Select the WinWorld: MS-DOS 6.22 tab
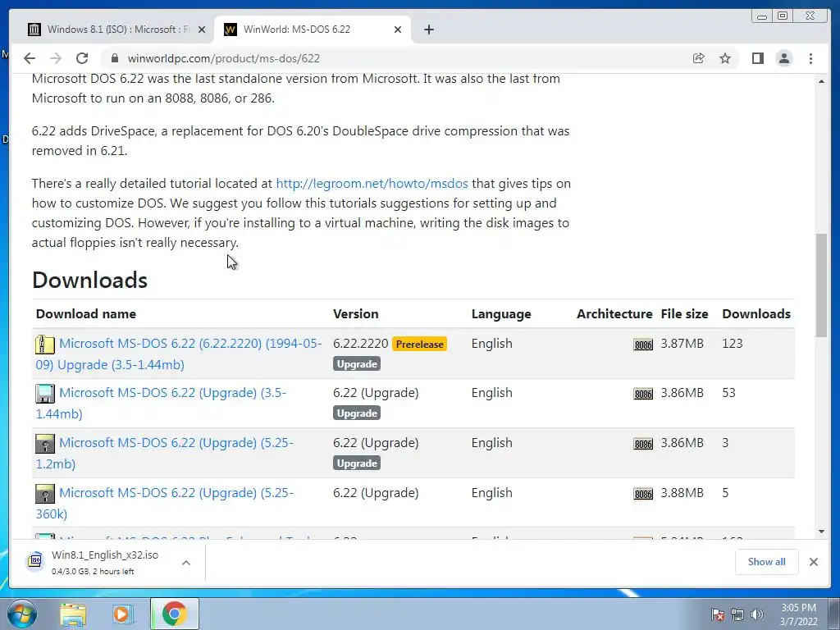840x630 pixels. [313, 30]
